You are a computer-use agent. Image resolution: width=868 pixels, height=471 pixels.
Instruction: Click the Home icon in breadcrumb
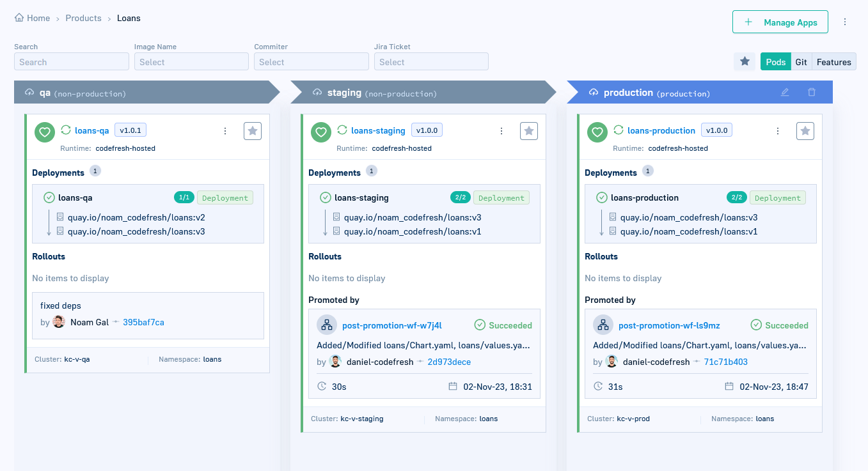19,18
